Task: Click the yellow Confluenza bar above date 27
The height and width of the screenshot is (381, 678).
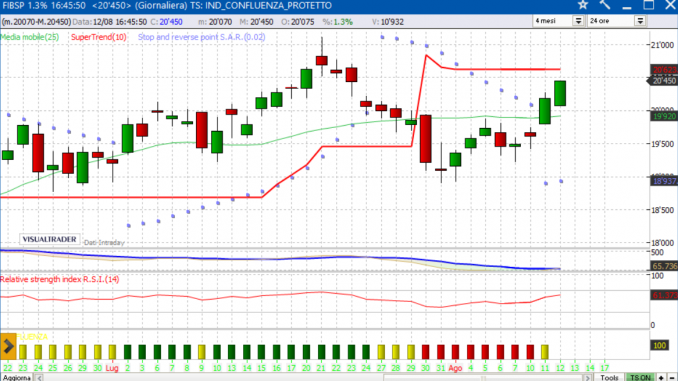Action: [381, 352]
